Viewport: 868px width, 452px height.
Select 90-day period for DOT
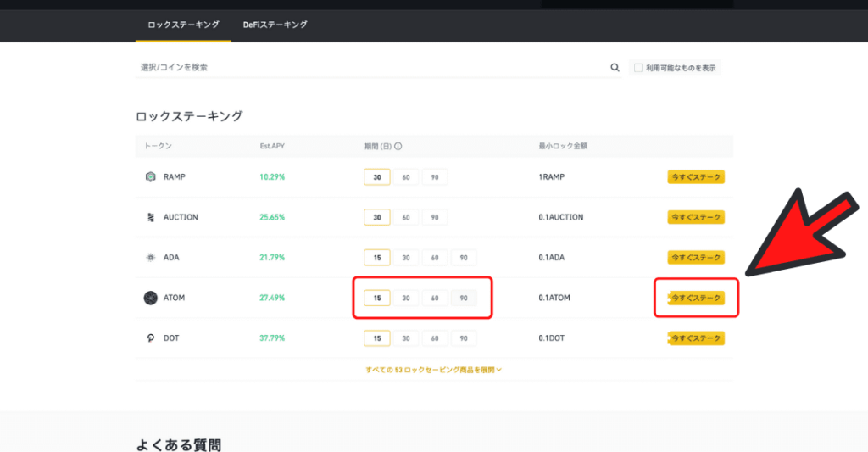click(x=464, y=338)
